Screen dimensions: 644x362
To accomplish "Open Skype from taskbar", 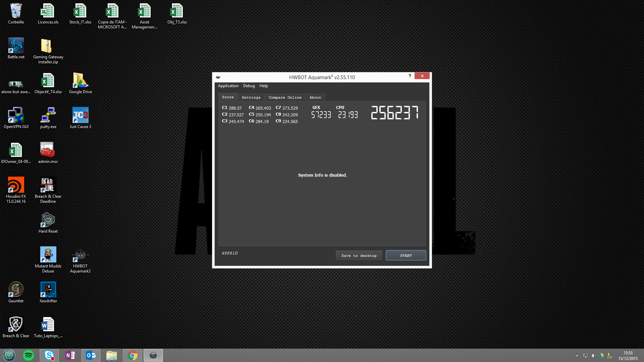I will click(x=49, y=355).
